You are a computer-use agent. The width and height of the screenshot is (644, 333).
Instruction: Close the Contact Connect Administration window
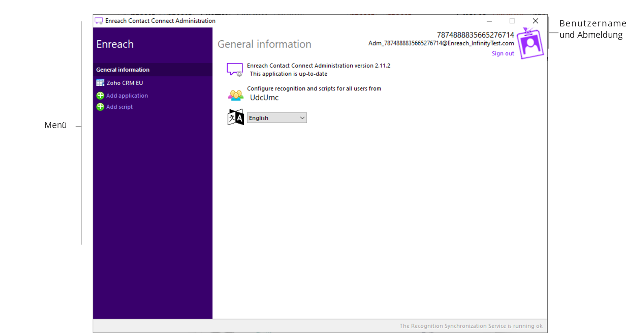[x=535, y=21]
